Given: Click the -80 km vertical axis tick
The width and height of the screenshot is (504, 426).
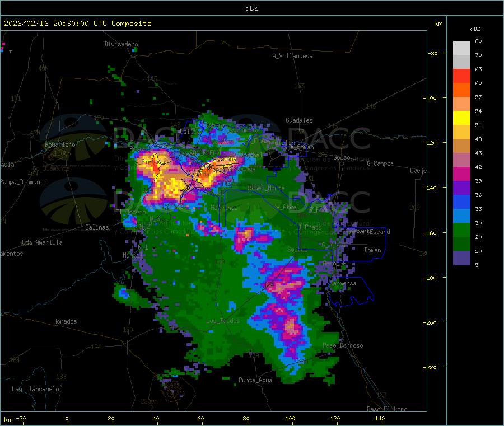Looking at the screenshot, I should (433, 53).
